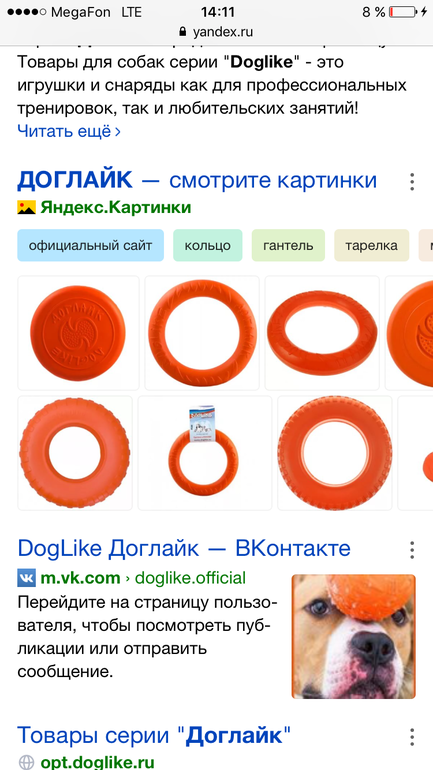This screenshot has height=770, width=433.
Task: Select the официальный сайт filter chip
Action: click(x=90, y=245)
